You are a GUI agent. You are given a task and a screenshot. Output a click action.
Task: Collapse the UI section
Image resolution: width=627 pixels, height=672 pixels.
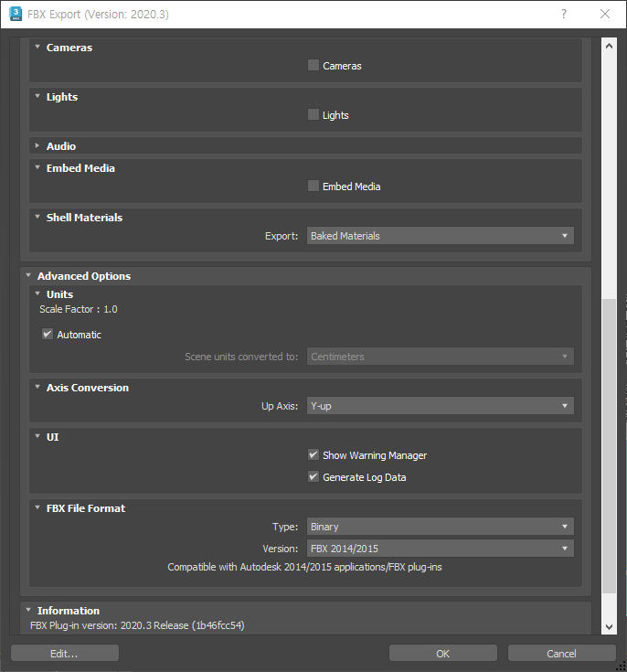point(37,436)
